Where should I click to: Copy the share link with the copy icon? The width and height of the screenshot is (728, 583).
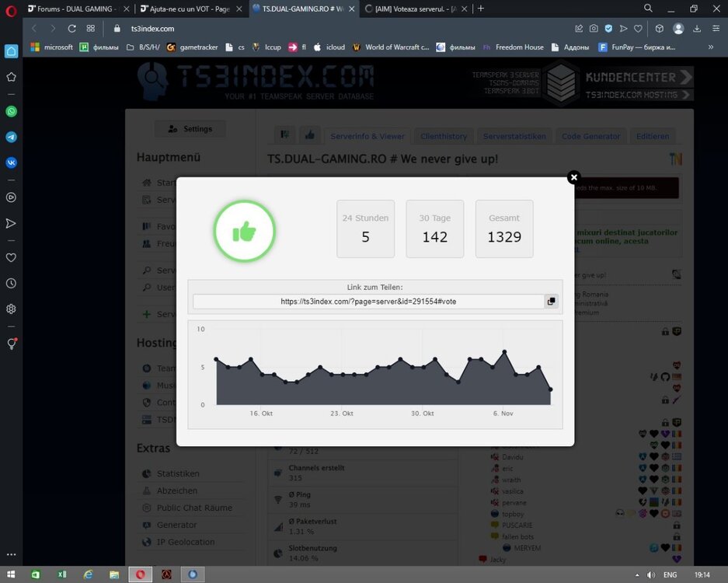coord(551,302)
